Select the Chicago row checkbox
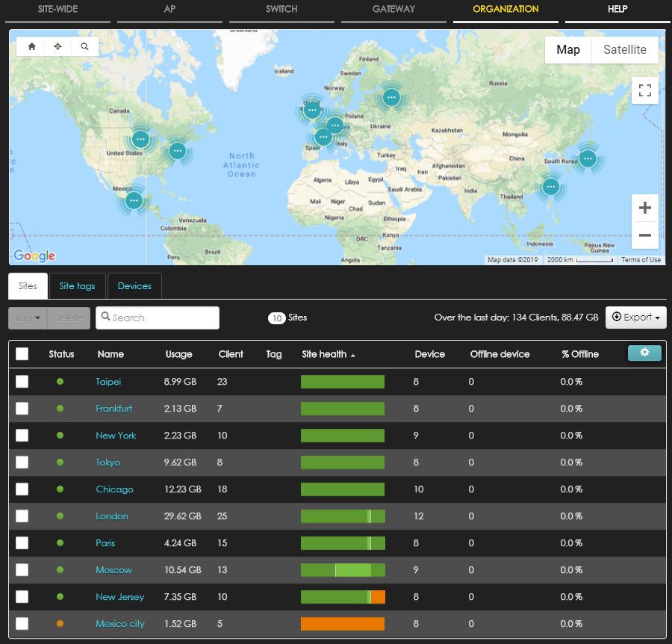The image size is (672, 644). [22, 489]
